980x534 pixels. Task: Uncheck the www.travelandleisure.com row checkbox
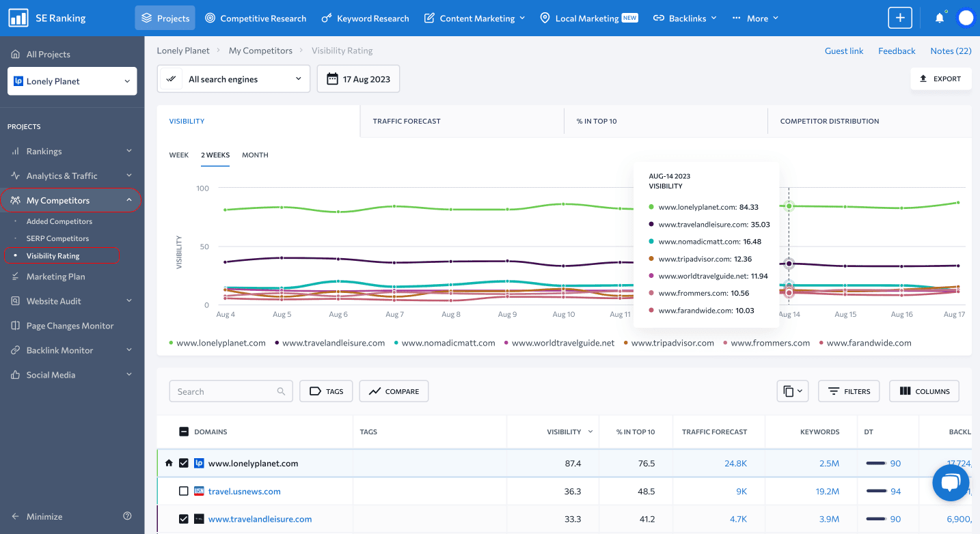[183, 519]
